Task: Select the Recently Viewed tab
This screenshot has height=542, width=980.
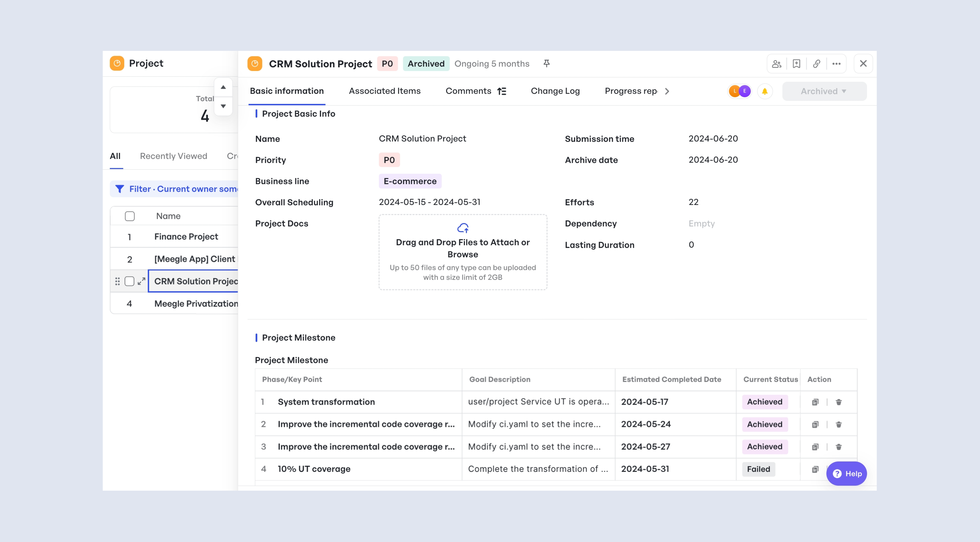Action: coord(173,156)
